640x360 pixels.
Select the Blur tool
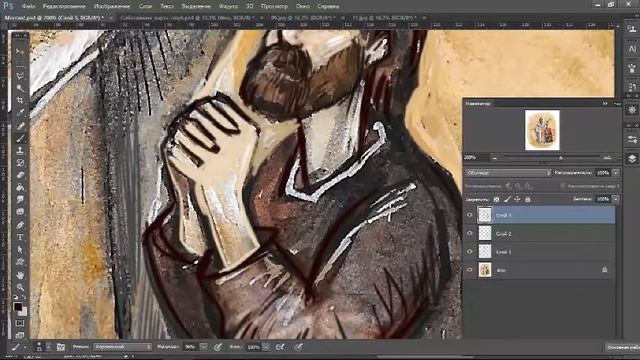click(x=20, y=200)
